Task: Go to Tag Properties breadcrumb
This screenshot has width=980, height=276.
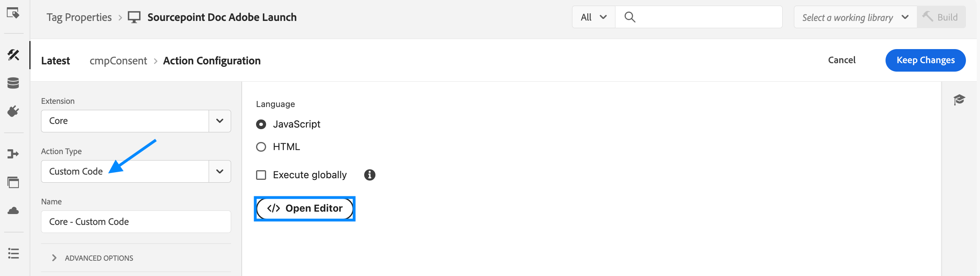Action: coord(79,17)
